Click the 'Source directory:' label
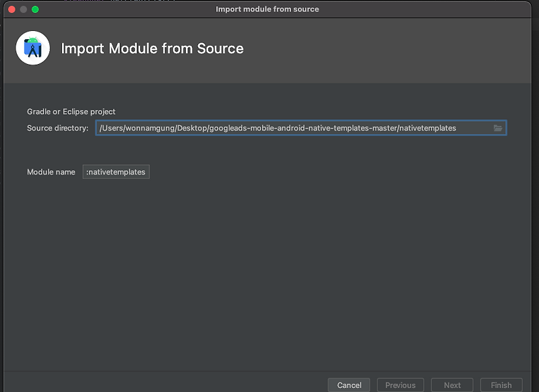The height and width of the screenshot is (392, 539). click(x=58, y=128)
